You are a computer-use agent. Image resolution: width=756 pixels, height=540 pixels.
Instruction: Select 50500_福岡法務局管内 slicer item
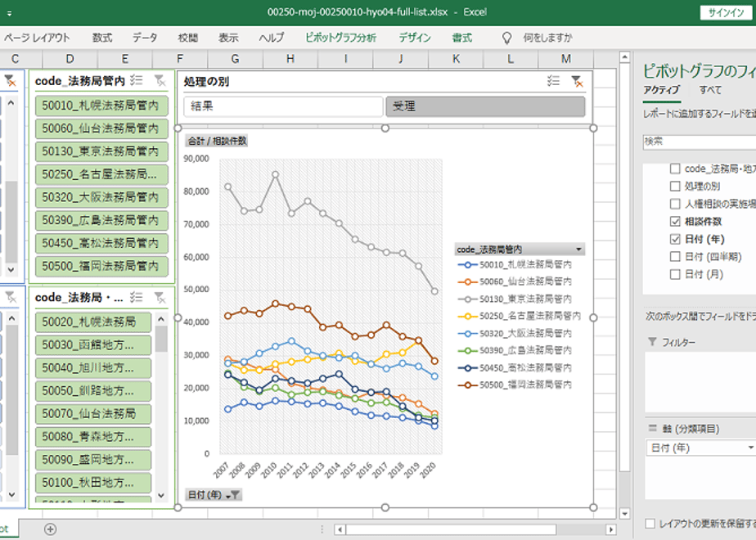click(x=101, y=266)
